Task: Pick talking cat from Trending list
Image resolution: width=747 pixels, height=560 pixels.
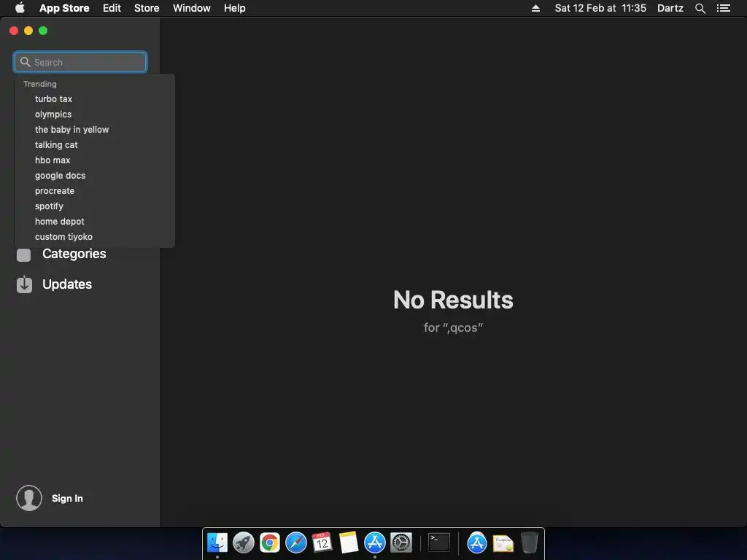Action: (x=56, y=145)
